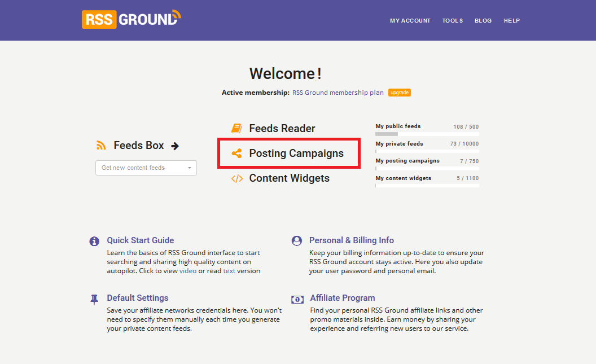Open Feeds Reader
This screenshot has width=596, height=364.
pos(282,129)
